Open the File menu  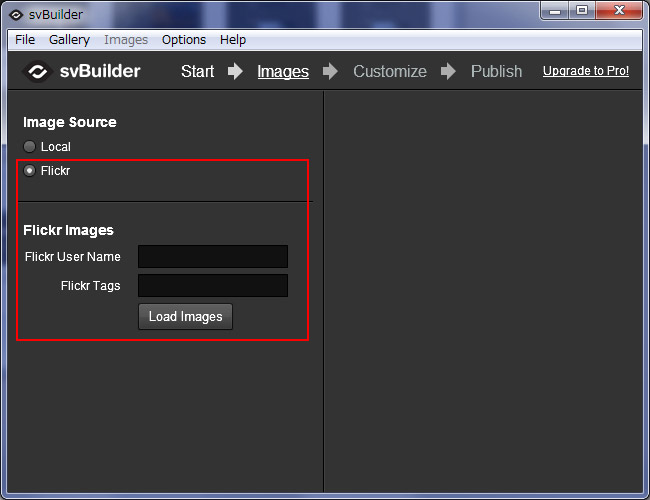click(x=25, y=40)
